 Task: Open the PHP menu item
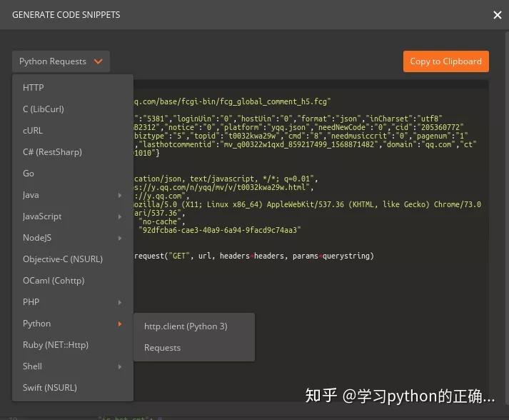point(73,302)
